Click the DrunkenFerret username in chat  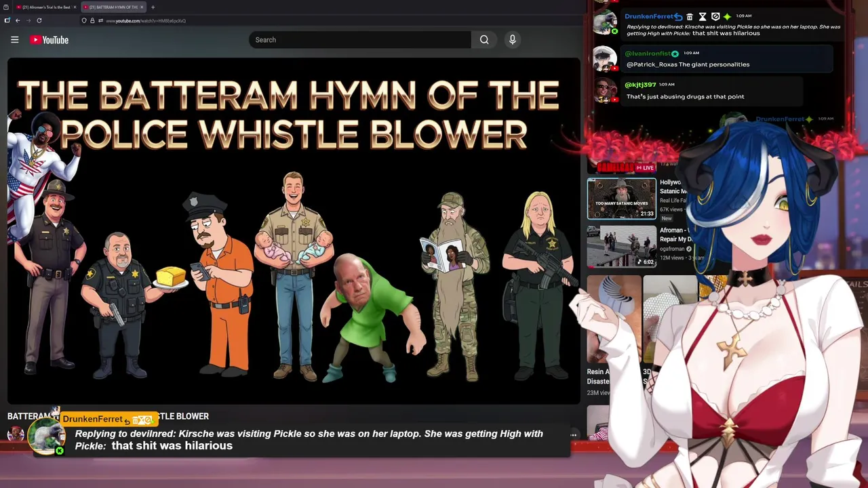click(x=648, y=16)
